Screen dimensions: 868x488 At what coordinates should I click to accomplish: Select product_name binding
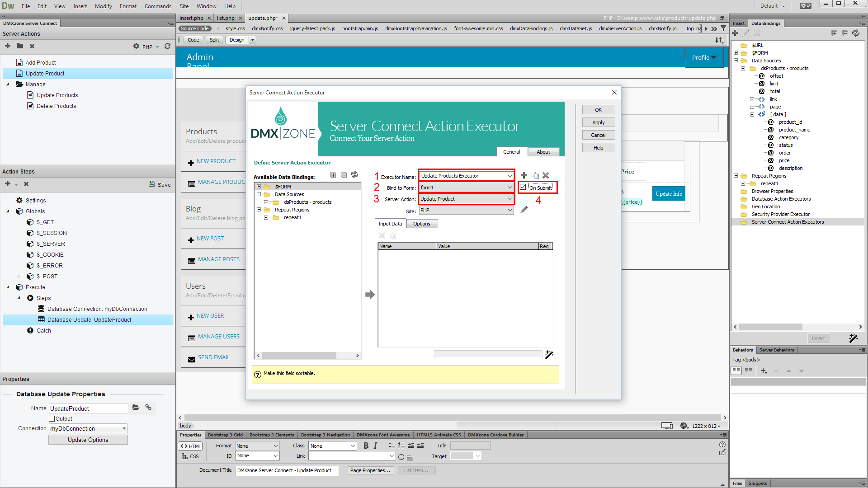coord(794,130)
